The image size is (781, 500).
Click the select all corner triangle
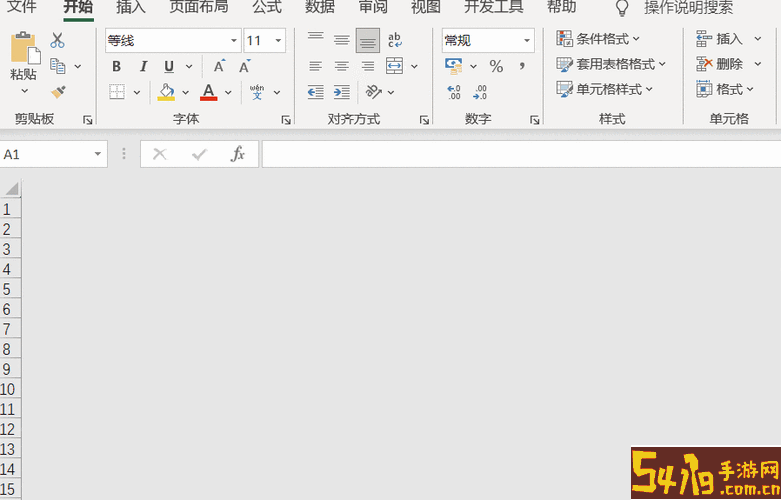point(11,189)
